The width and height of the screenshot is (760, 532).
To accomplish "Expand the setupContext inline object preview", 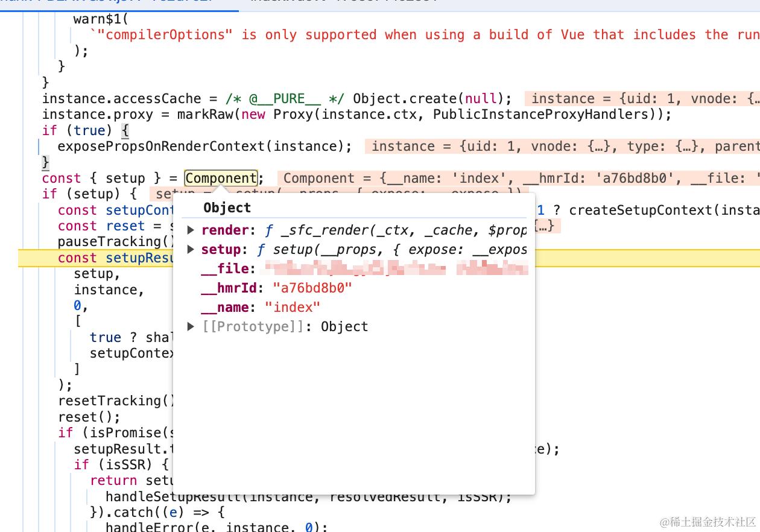I will (546, 226).
